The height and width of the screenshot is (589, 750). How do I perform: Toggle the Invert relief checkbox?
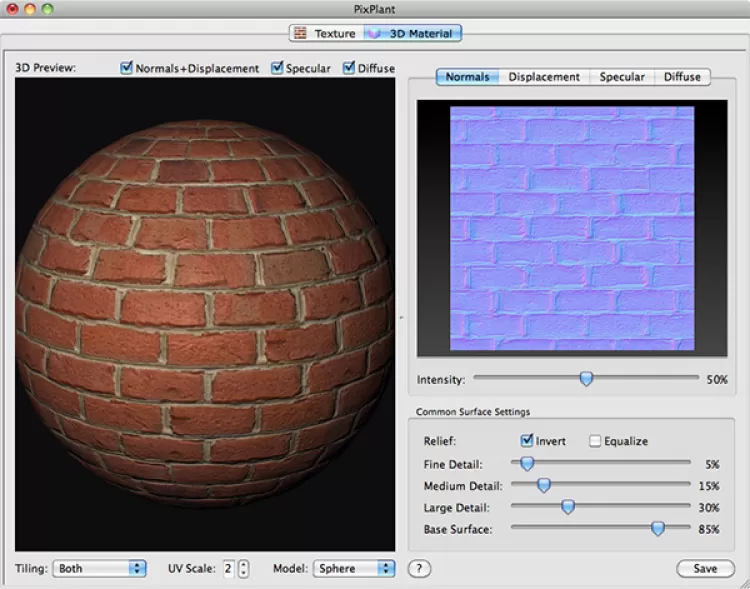click(x=527, y=441)
